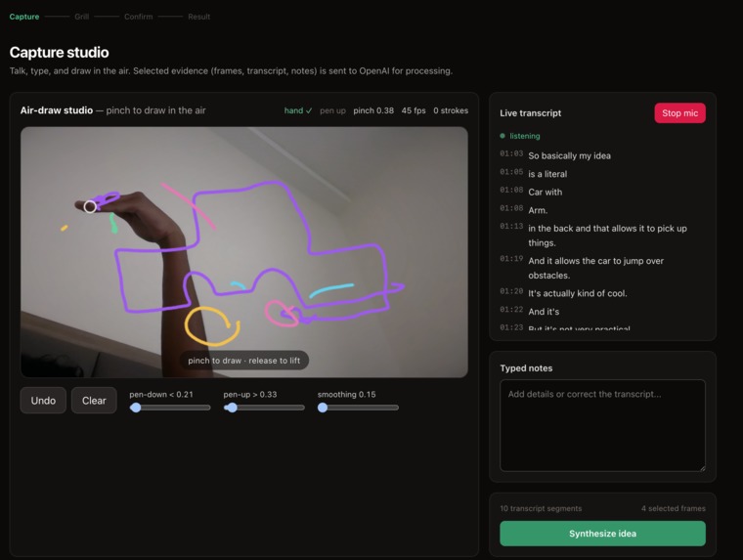This screenshot has height=560, width=743.
Task: Click the 01:13 timestamp
Action: [511, 226]
